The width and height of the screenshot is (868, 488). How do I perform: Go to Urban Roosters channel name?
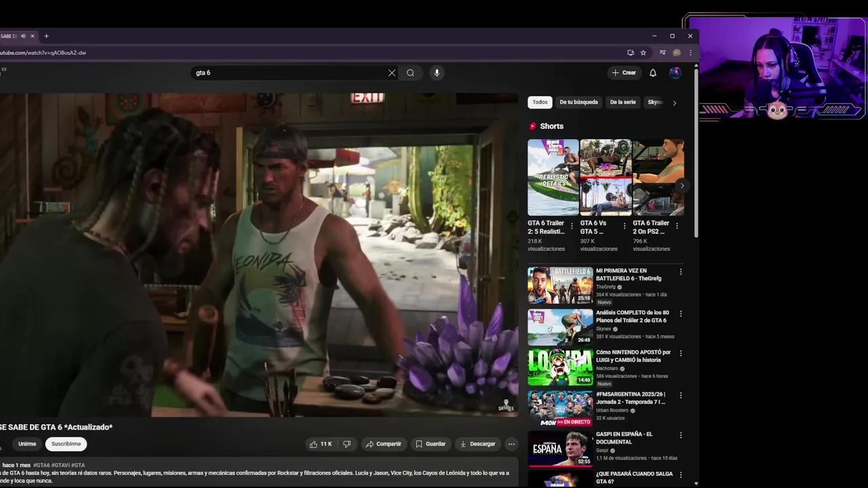612,411
